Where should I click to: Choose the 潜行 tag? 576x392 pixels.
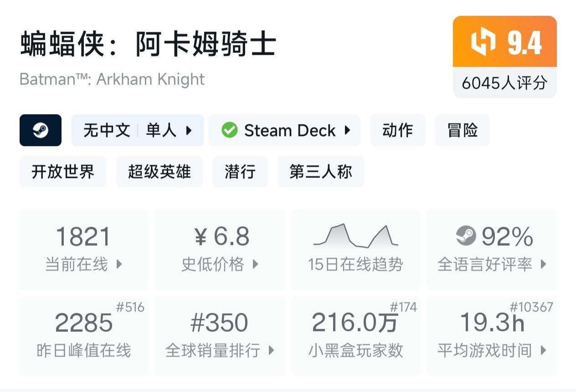click(x=240, y=172)
